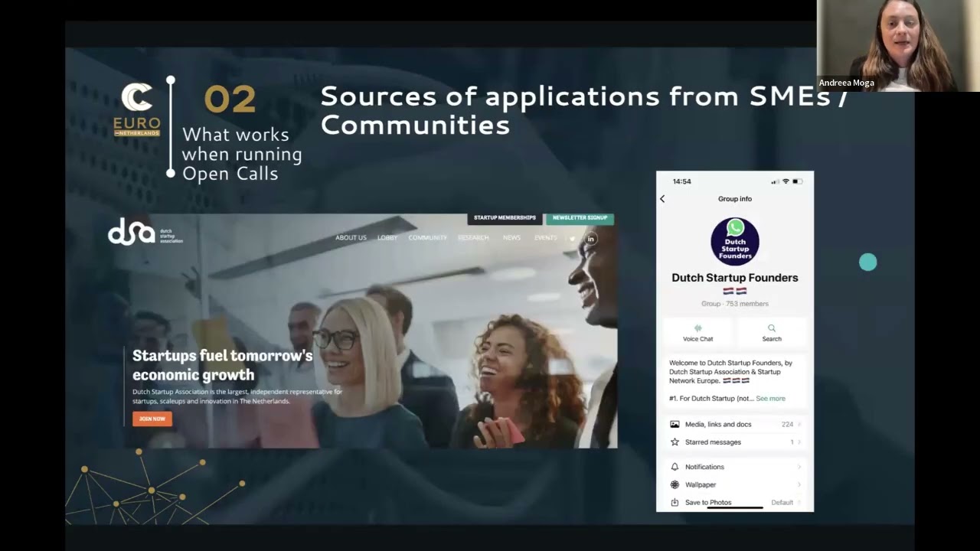Open the Notifications bell setting
The width and height of the screenshot is (980, 551).
pos(735,467)
